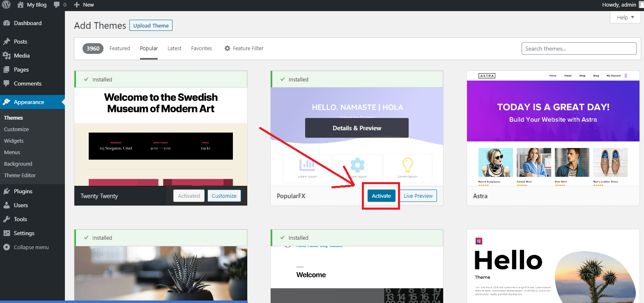Activate the PopularFX theme
The width and height of the screenshot is (644, 303).
pyautogui.click(x=381, y=196)
